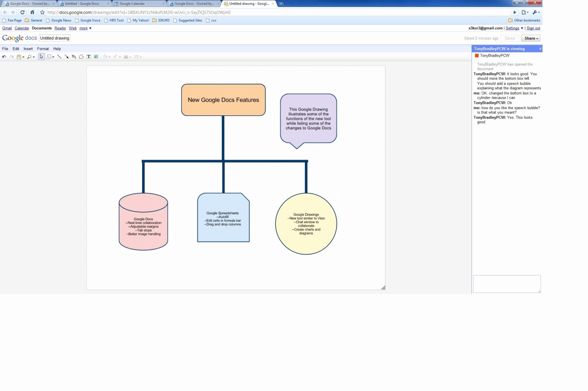Bookmark this page with the star

tap(42, 12)
